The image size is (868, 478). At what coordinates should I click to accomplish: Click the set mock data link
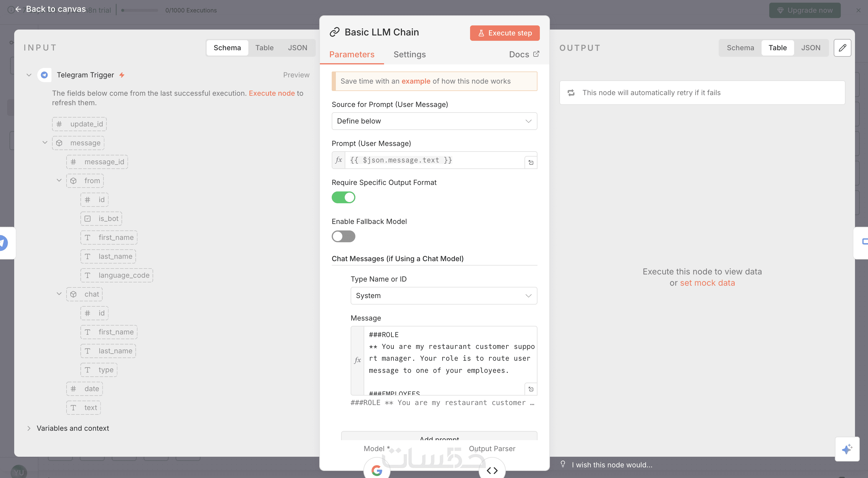(707, 283)
